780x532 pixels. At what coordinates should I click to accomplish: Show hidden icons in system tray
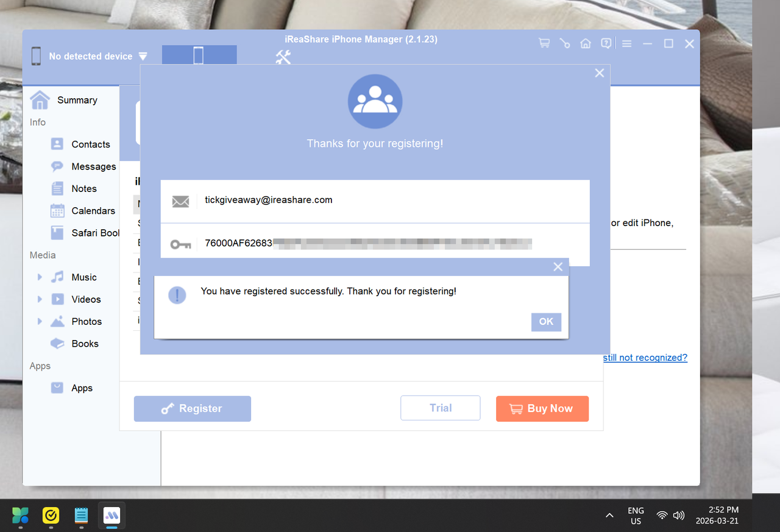tap(609, 516)
